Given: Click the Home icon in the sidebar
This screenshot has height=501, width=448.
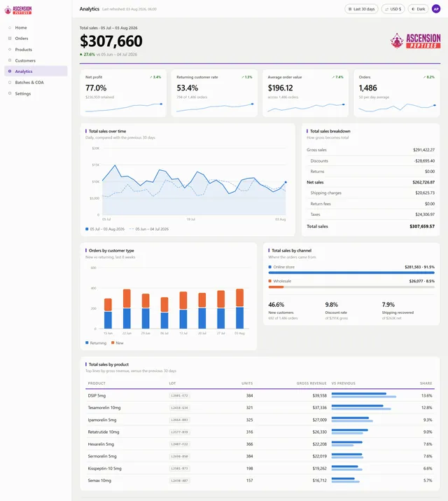Looking at the screenshot, I should 10,27.
